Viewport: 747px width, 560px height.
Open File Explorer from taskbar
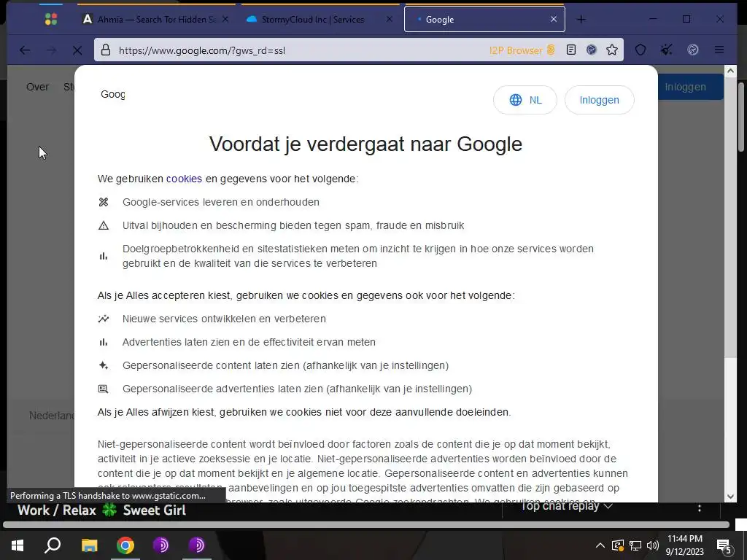[89, 545]
